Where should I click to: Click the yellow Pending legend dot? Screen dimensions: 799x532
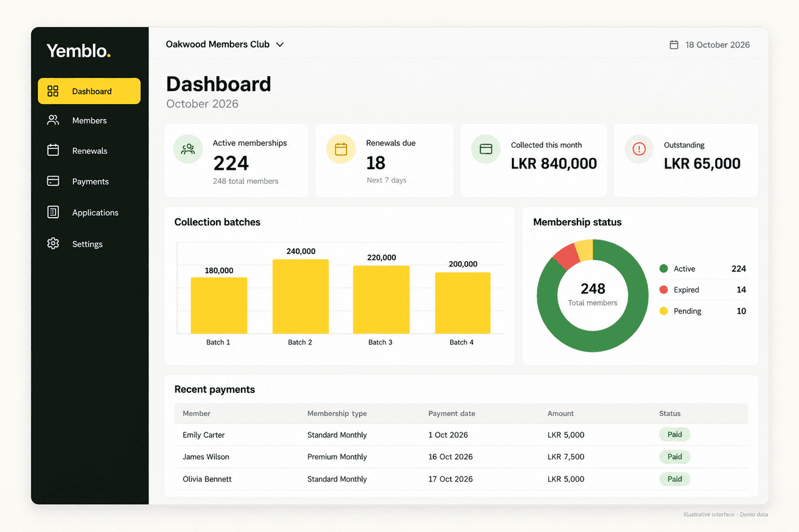coord(664,311)
